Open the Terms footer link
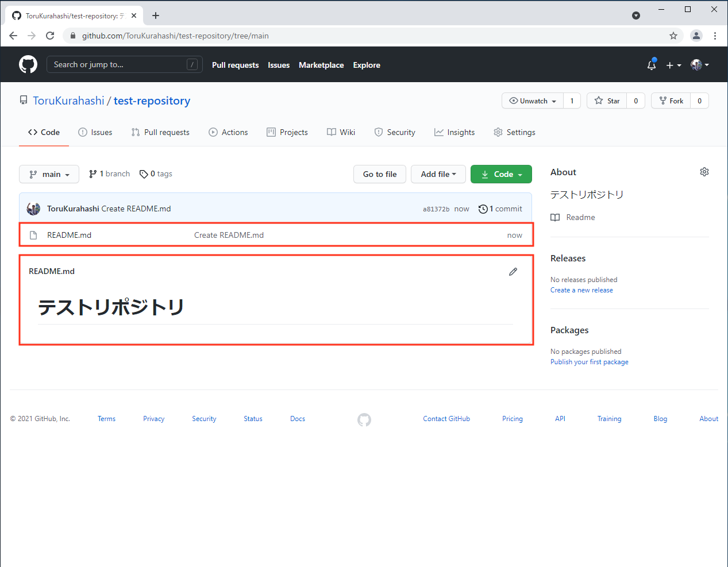The height and width of the screenshot is (567, 728). pos(106,419)
